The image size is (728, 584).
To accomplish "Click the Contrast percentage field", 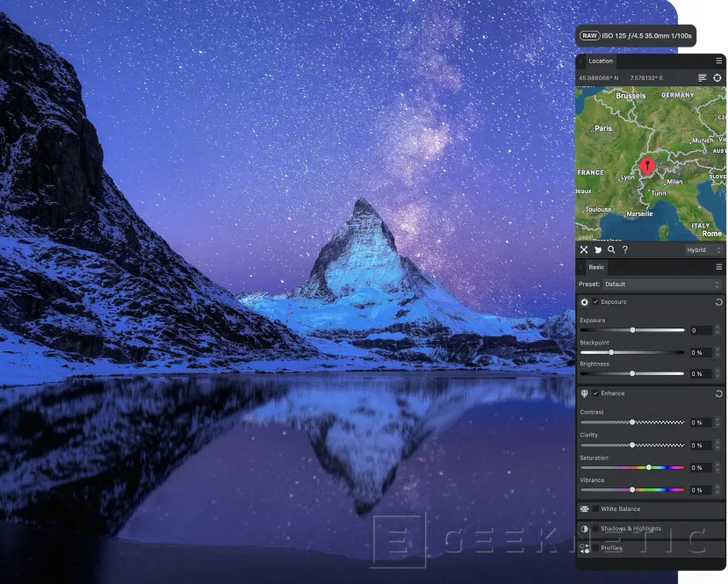I will [x=701, y=422].
